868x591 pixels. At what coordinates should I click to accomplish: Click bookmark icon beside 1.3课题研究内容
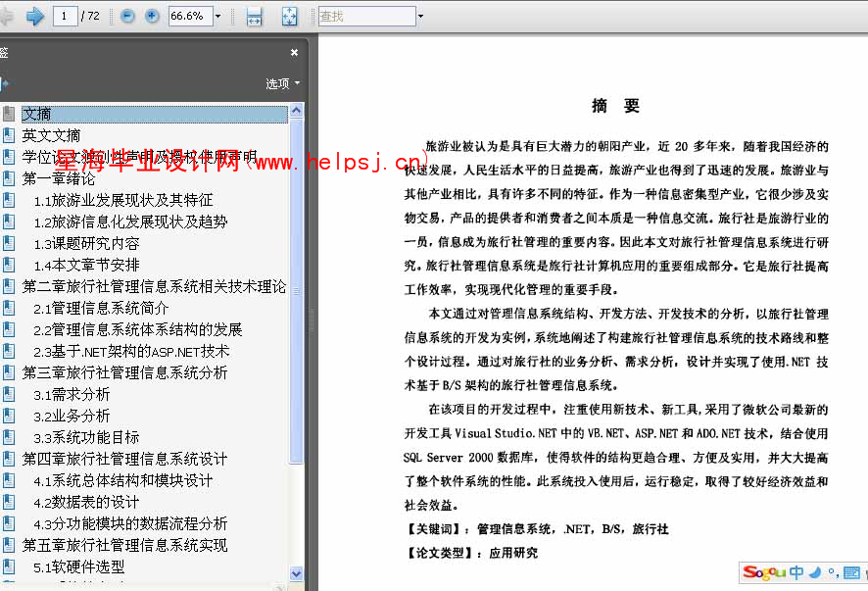[x=8, y=244]
